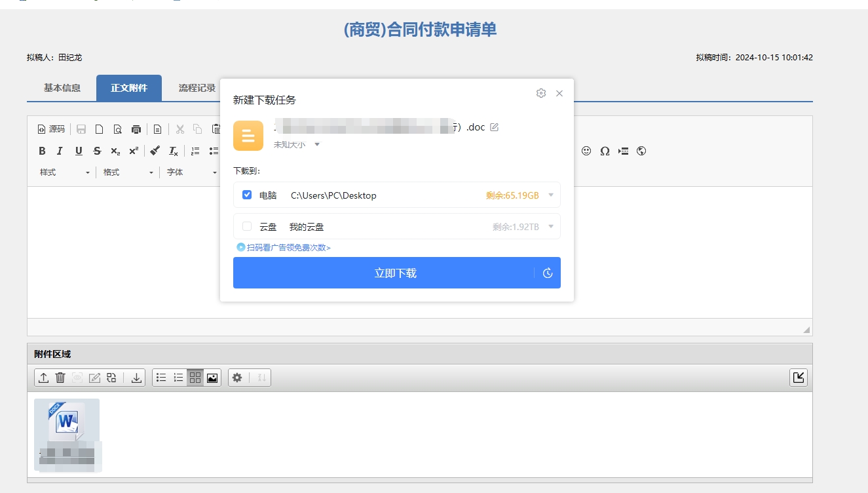This screenshot has height=493, width=868.
Task: Open the editor preview icon
Action: pyautogui.click(x=118, y=129)
